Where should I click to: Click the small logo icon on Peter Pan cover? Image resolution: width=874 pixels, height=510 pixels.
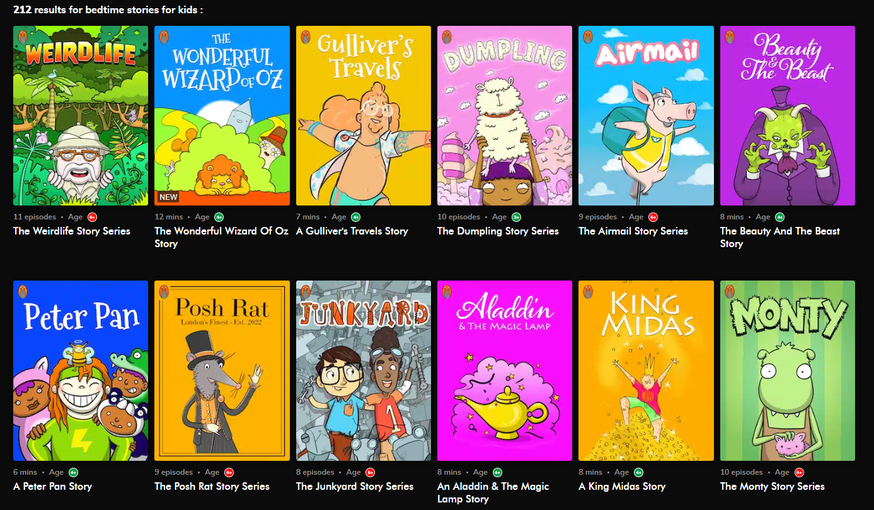tap(23, 292)
